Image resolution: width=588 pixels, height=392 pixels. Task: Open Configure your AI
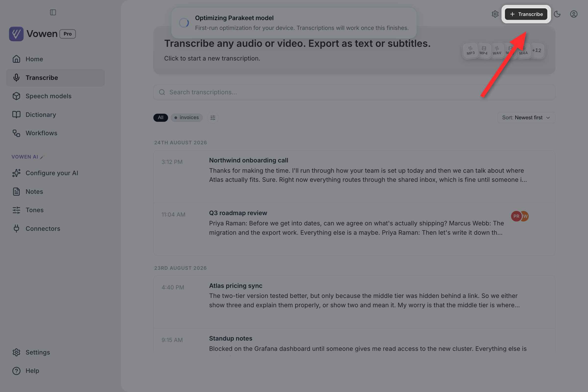pyautogui.click(x=56, y=173)
